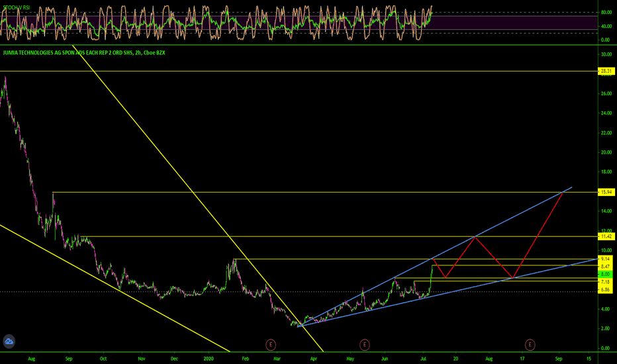The width and height of the screenshot is (617, 364).
Task: Select the STOCH V RSI indicator label
Action: [x=16, y=7]
